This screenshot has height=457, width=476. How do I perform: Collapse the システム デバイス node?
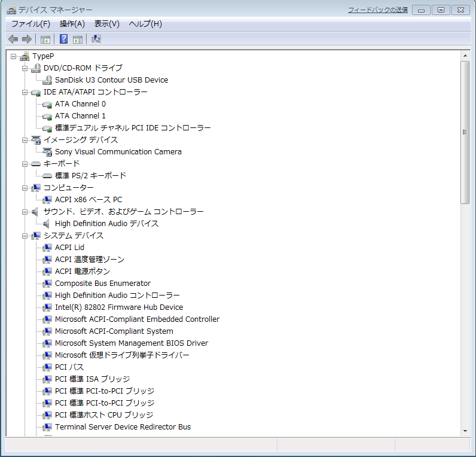click(25, 236)
